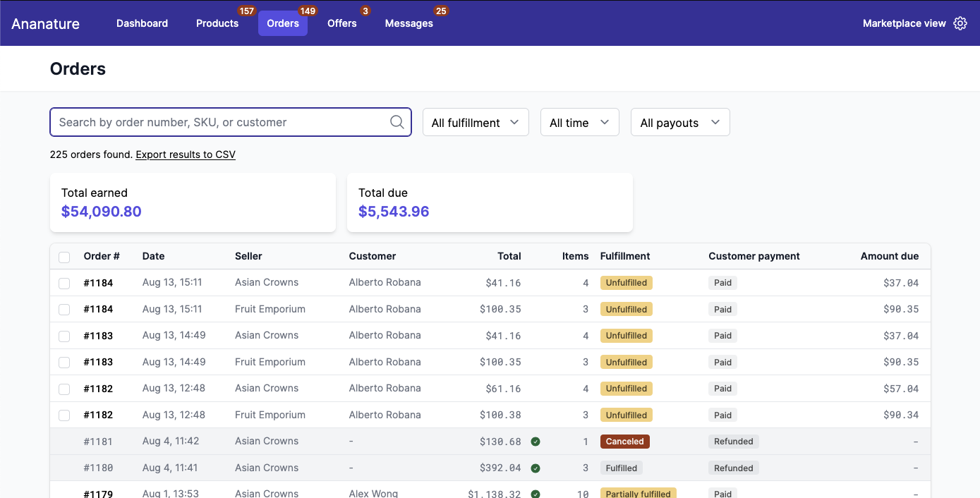Click the Products badge showing 157
The width and height of the screenshot is (980, 498).
(246, 11)
